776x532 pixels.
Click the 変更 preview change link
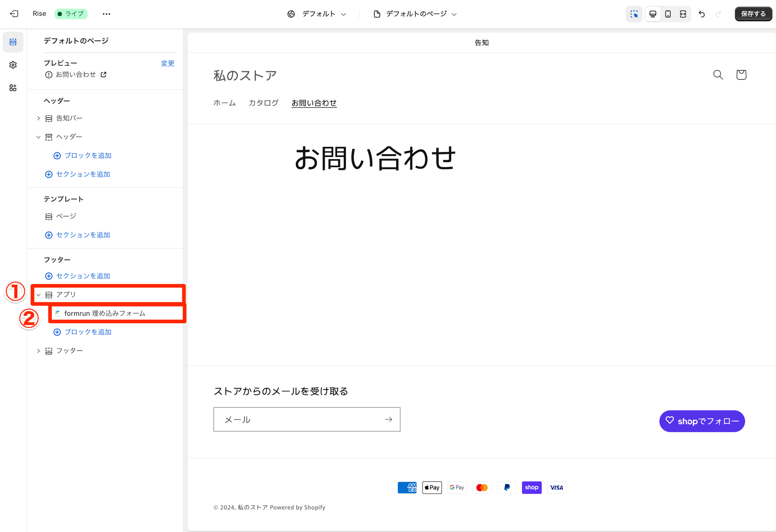167,63
